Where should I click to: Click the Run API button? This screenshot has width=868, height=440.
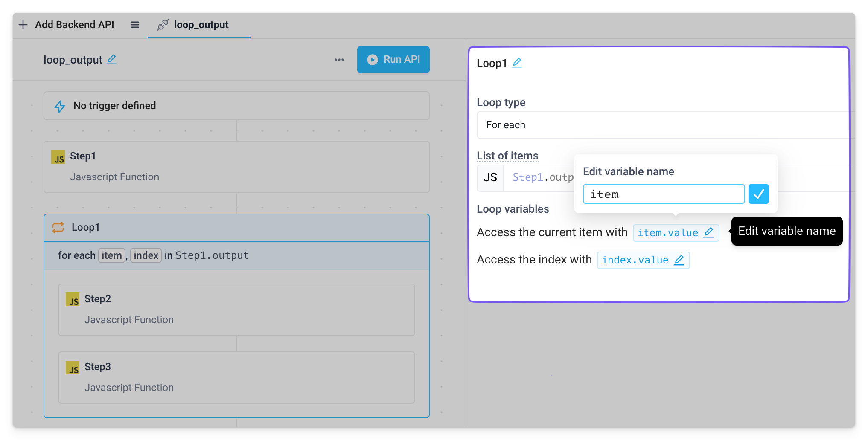[x=393, y=59]
